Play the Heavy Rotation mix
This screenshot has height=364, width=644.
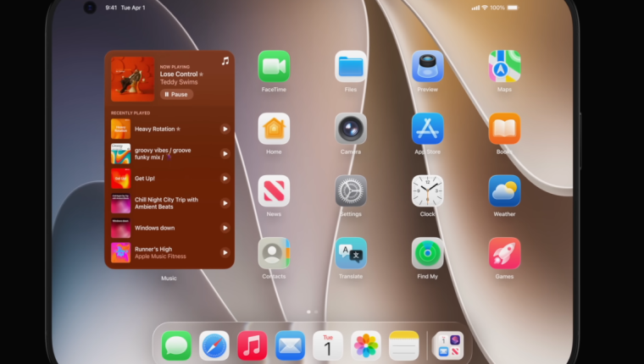coord(225,129)
